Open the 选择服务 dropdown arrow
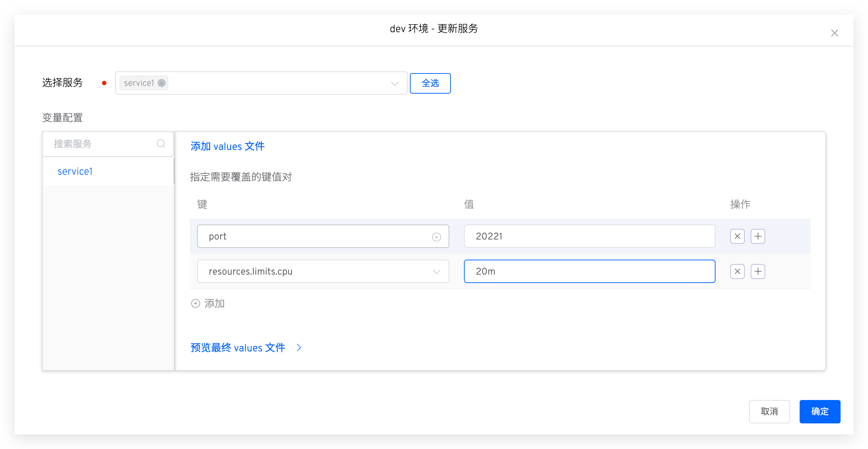Image resolution: width=868 pixels, height=449 pixels. [x=395, y=83]
